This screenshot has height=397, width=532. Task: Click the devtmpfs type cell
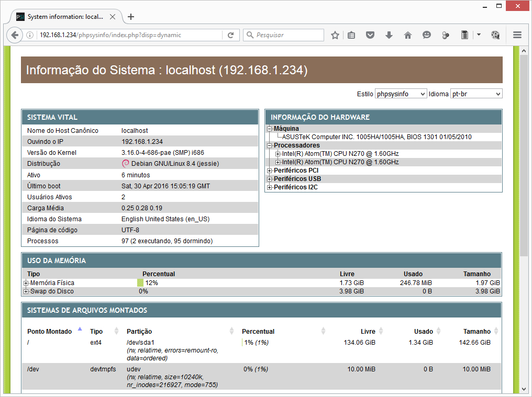point(103,369)
